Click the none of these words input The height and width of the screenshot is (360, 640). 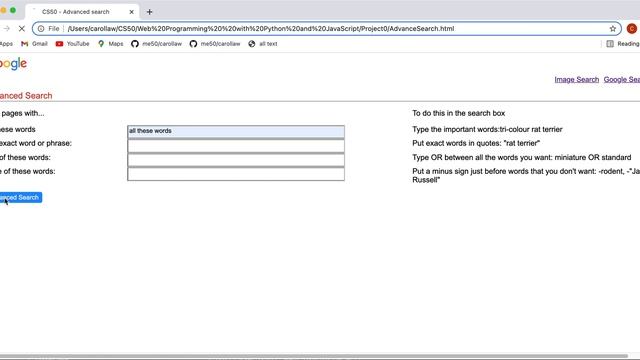236,174
